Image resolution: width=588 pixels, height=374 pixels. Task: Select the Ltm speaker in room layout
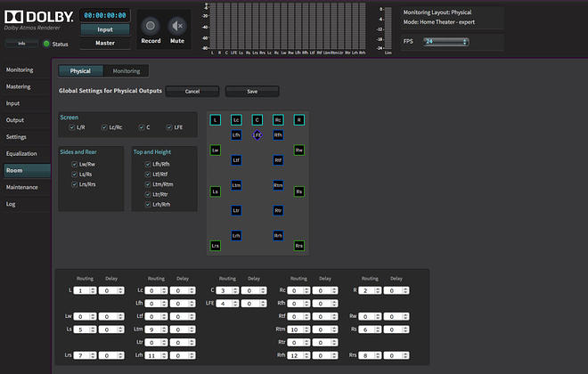click(236, 185)
